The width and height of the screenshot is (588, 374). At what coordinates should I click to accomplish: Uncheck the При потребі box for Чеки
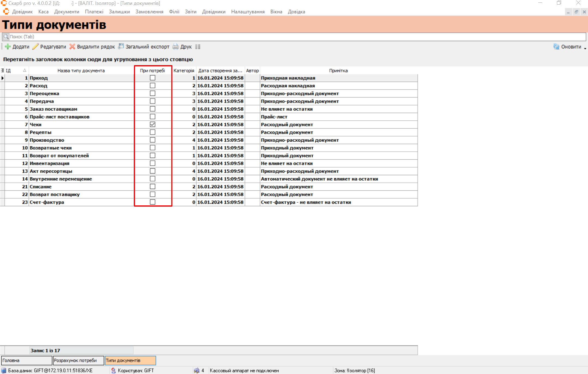(x=153, y=124)
